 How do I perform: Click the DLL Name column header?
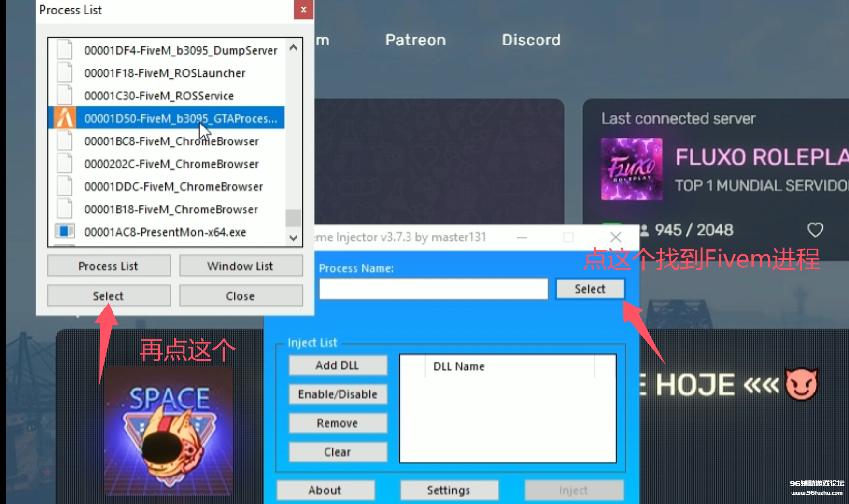pos(459,366)
